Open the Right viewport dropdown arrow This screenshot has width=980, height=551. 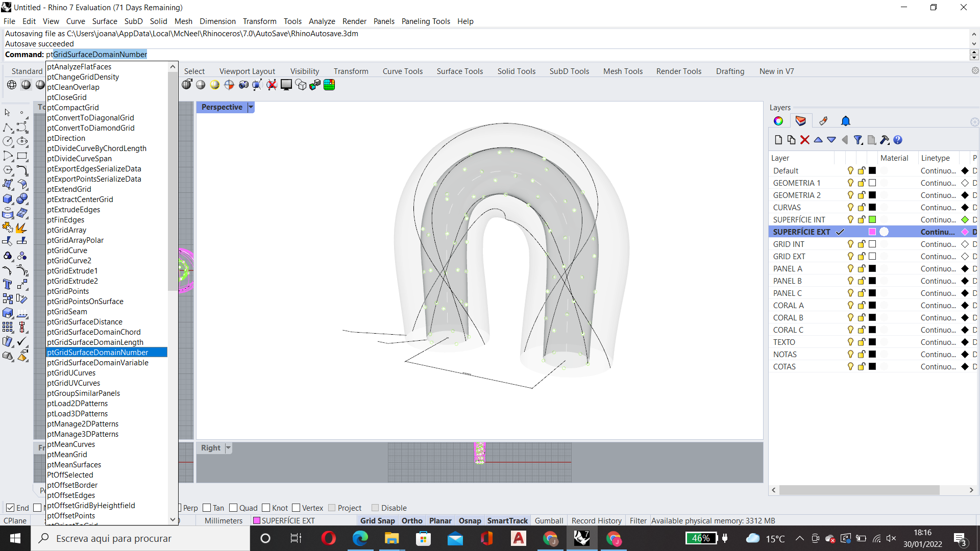(x=228, y=448)
